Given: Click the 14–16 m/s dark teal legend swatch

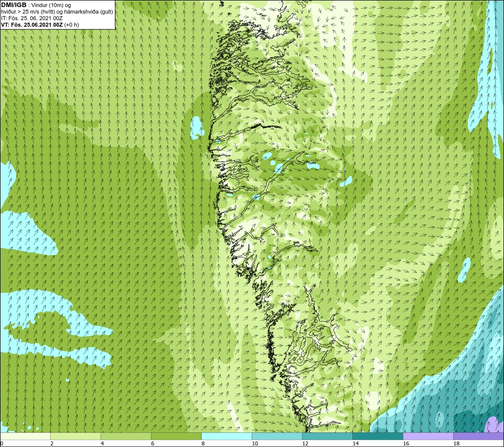Looking at the screenshot, I should click(x=378, y=436).
